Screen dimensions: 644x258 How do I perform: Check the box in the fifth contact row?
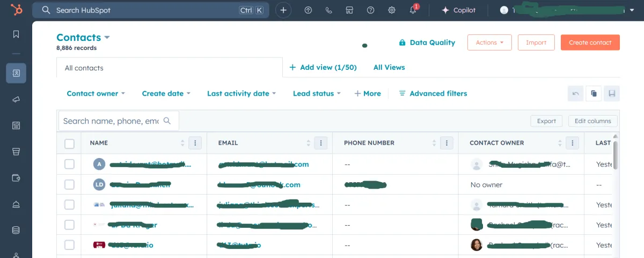point(69,245)
